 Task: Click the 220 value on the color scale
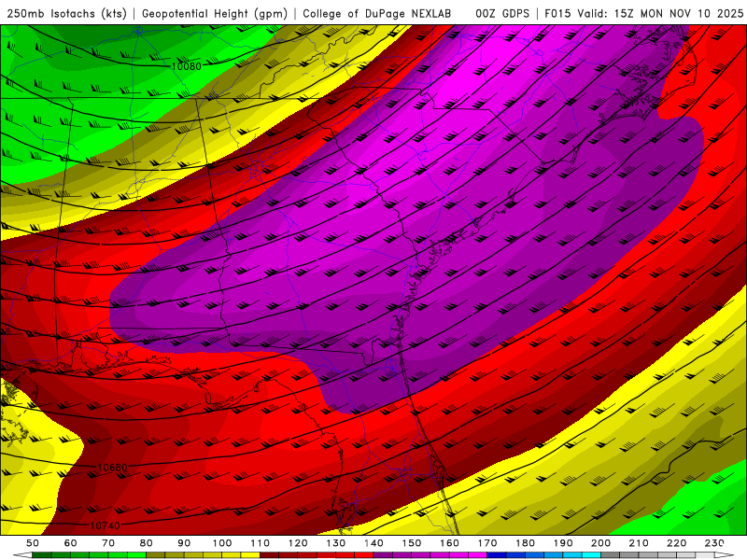pos(676,543)
